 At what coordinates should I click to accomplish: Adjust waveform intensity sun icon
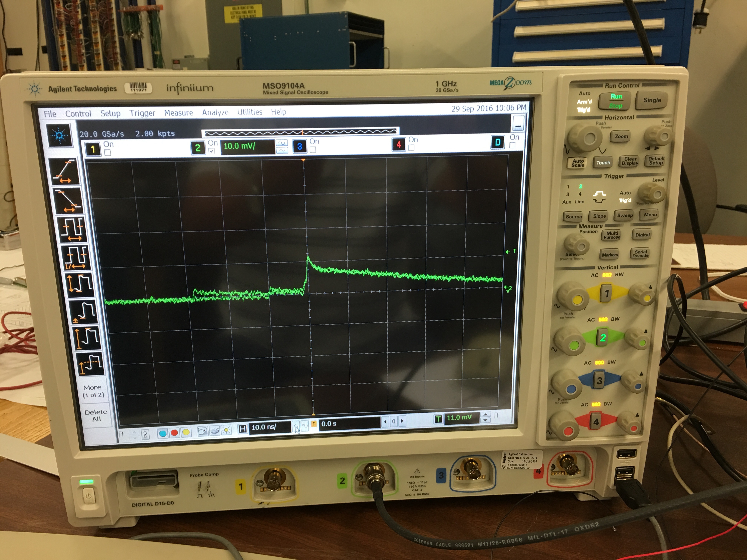[x=226, y=430]
